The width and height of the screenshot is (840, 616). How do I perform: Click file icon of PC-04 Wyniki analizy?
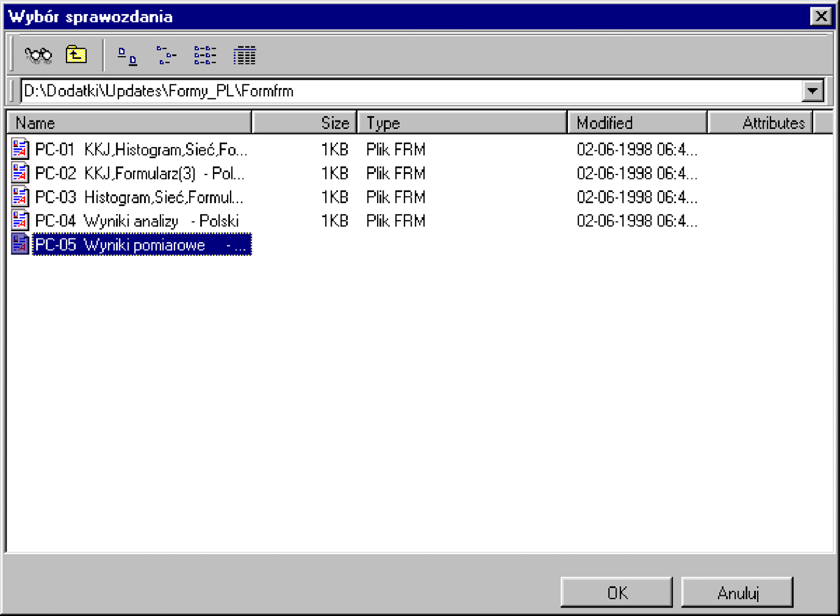(x=20, y=221)
